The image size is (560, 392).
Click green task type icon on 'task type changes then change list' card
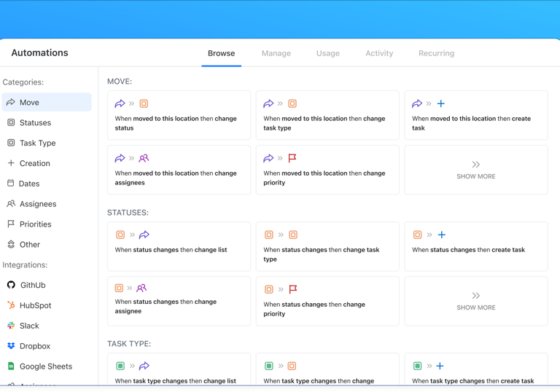tap(120, 366)
